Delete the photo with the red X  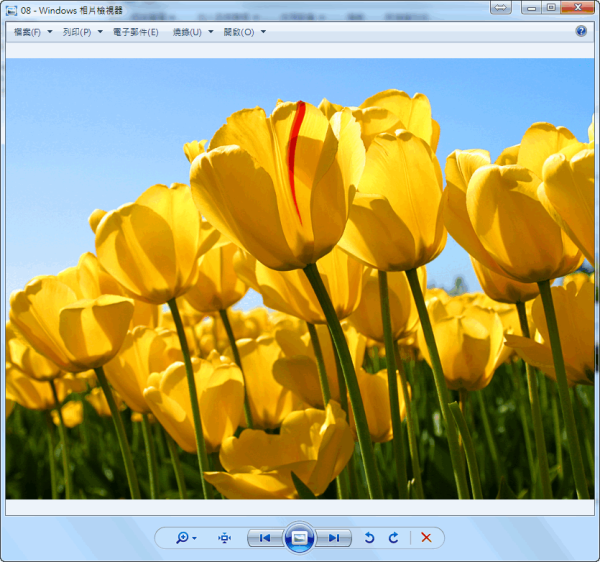click(426, 538)
